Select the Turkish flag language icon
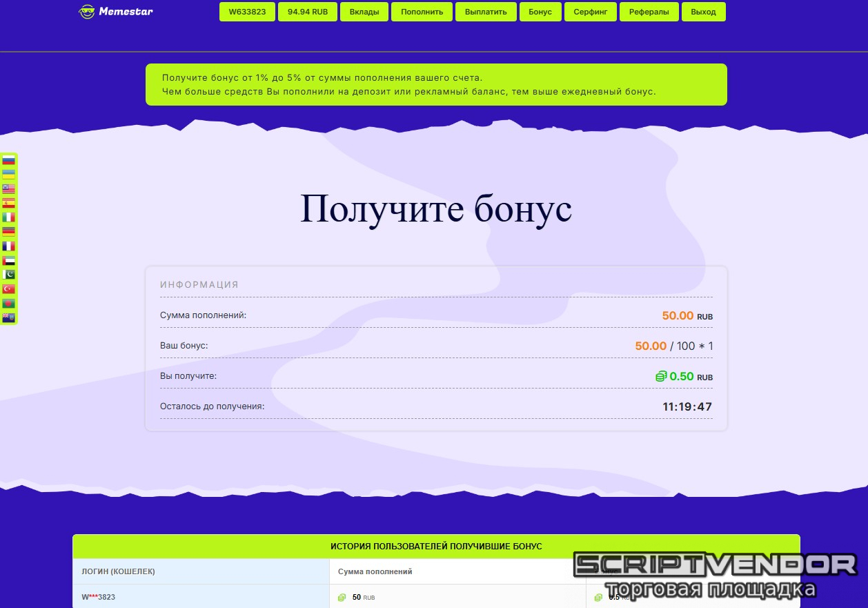The image size is (868, 608). [x=8, y=289]
